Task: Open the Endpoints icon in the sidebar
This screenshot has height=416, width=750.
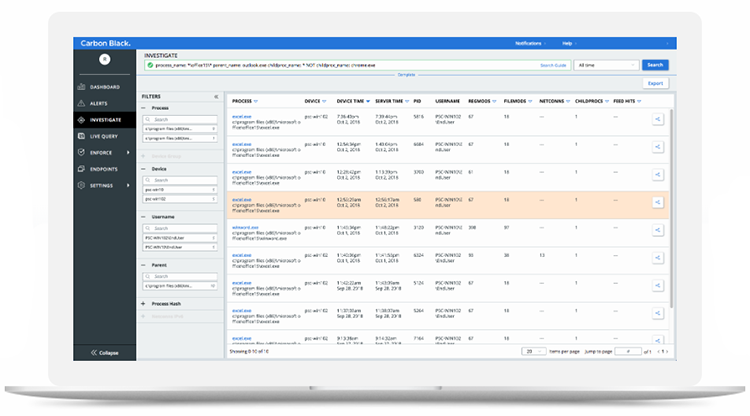Action: point(81,169)
